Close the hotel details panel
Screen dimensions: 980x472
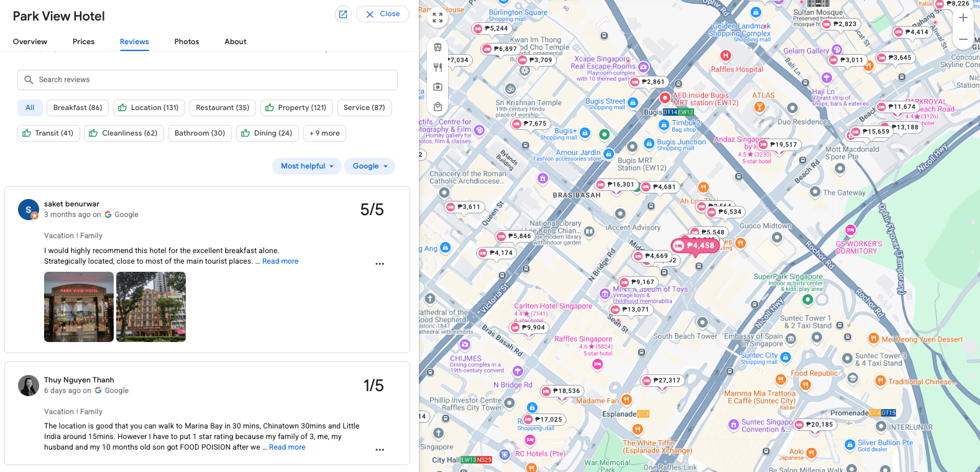[383, 14]
